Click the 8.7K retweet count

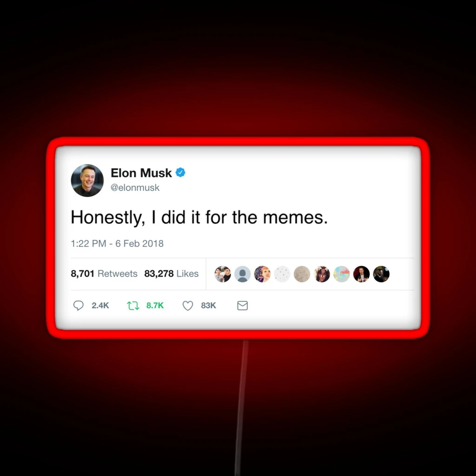coord(155,305)
